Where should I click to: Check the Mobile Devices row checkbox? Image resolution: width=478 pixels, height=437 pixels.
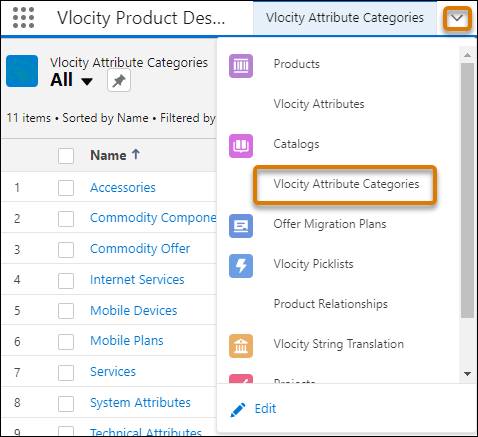click(66, 311)
